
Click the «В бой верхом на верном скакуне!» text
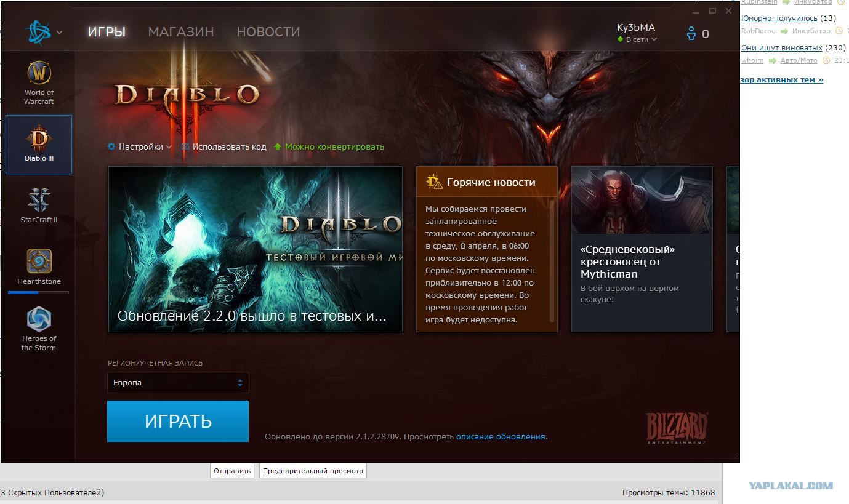point(630,294)
